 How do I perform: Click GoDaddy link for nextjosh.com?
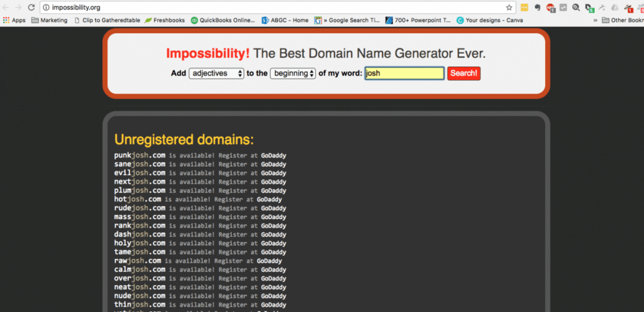(x=274, y=182)
